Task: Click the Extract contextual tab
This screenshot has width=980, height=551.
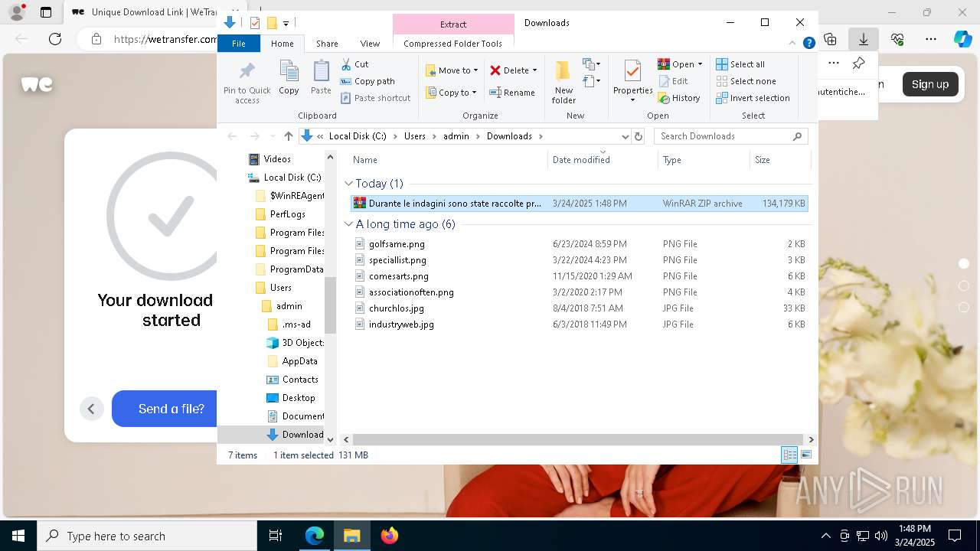Action: (x=453, y=24)
